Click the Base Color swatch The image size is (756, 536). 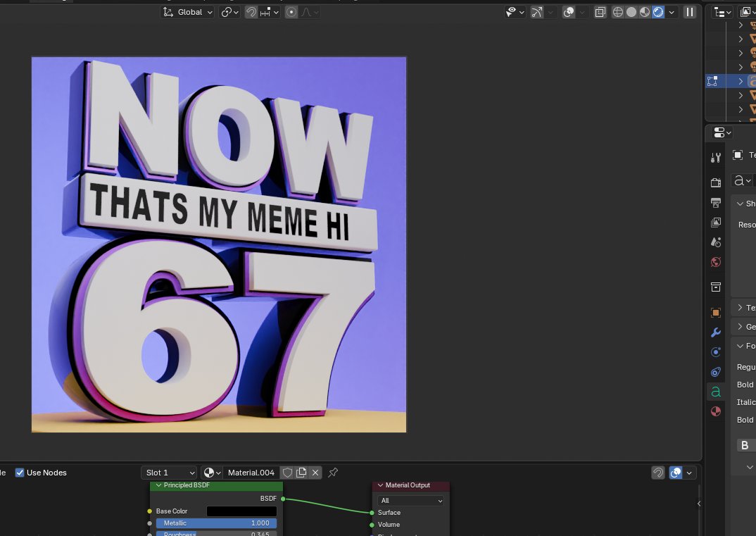point(241,511)
